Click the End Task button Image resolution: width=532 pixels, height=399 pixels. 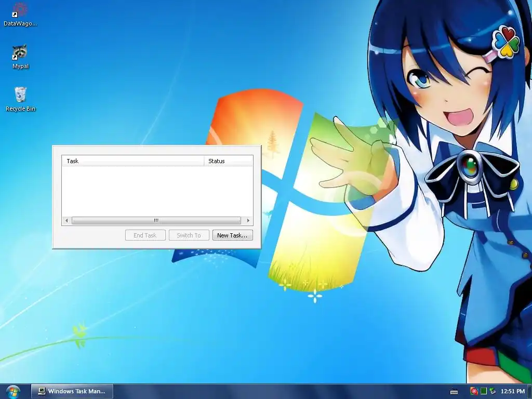[x=145, y=235]
